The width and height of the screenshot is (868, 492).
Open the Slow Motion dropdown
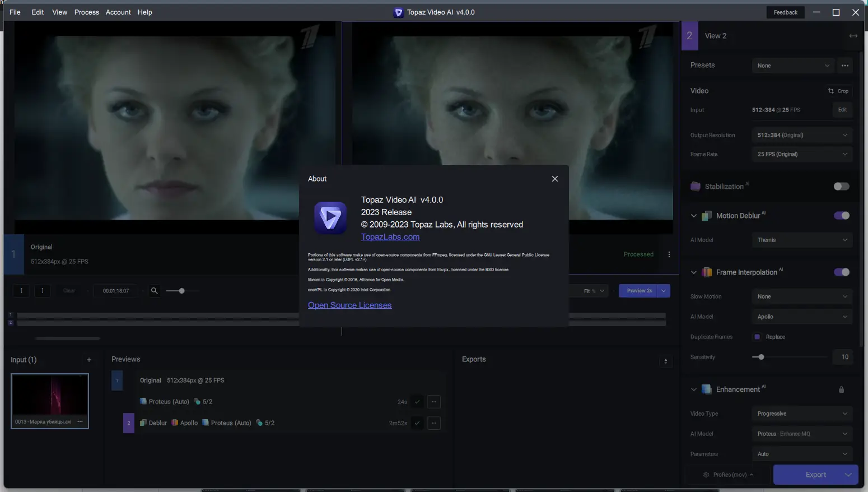(x=802, y=296)
